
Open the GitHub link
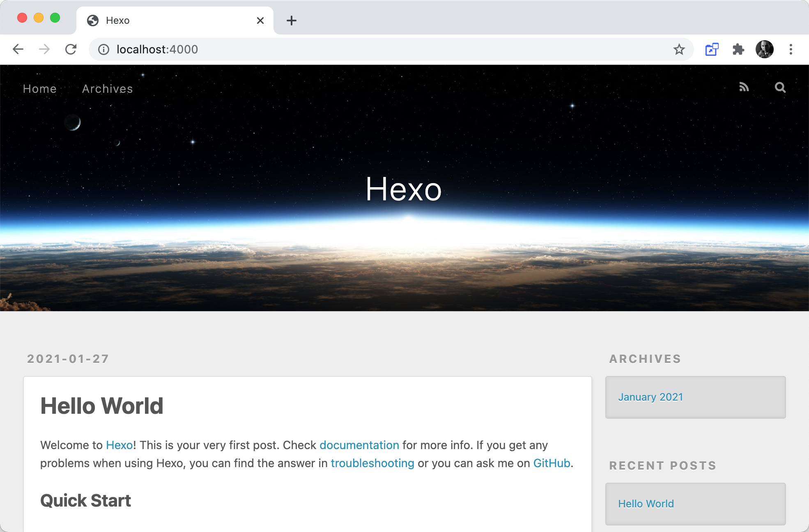(552, 463)
